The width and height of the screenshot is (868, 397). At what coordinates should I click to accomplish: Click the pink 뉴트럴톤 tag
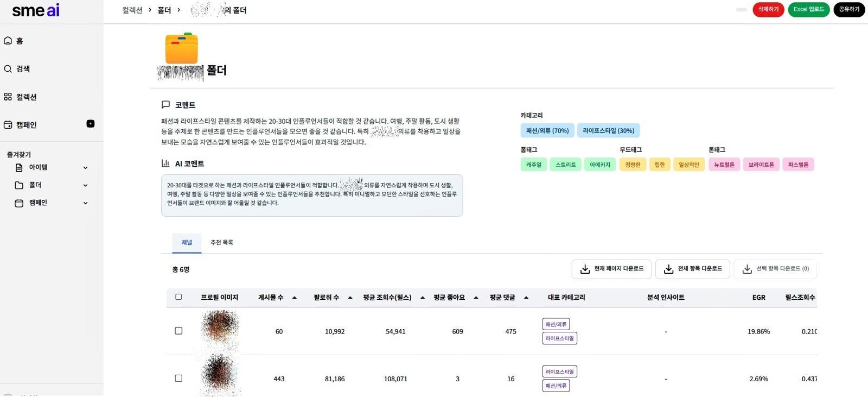[724, 165]
